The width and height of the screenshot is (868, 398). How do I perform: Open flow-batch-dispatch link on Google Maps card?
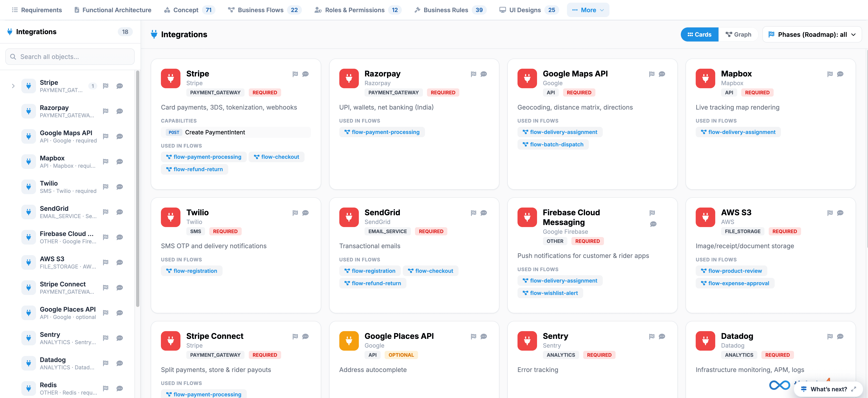553,145
